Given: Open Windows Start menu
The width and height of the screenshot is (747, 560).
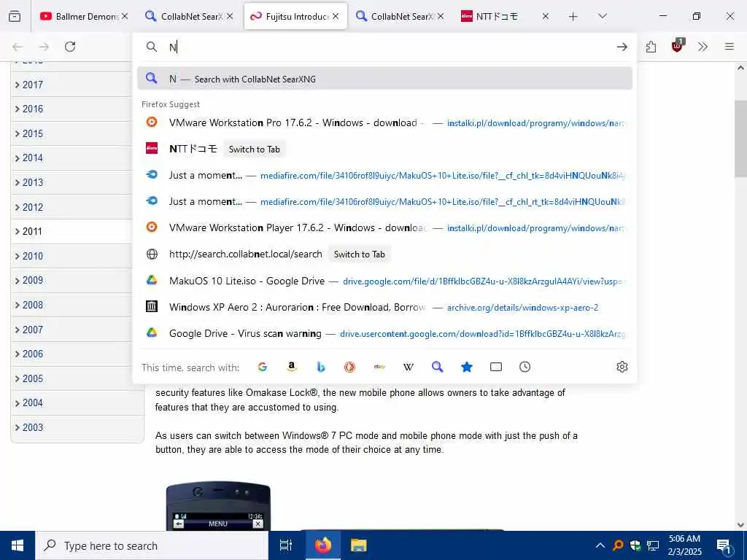Looking at the screenshot, I should (18, 545).
